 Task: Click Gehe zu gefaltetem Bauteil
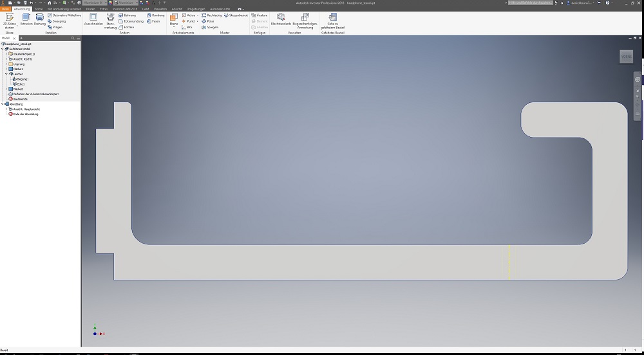(333, 21)
